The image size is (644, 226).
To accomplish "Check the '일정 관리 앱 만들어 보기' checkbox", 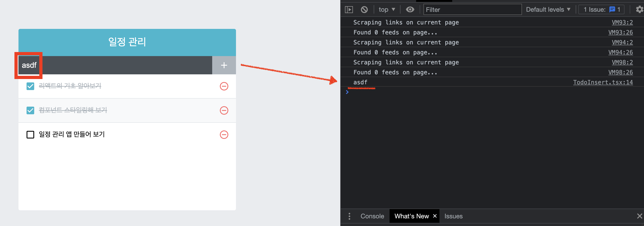I will (30, 134).
